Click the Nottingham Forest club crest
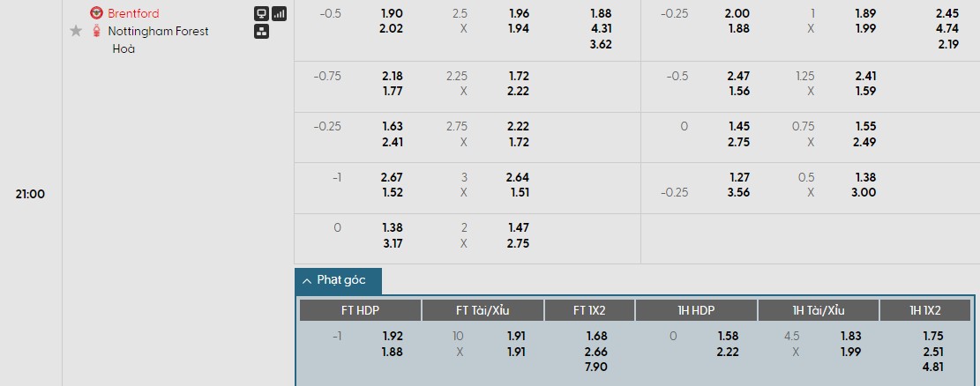The image size is (980, 386). click(x=96, y=31)
